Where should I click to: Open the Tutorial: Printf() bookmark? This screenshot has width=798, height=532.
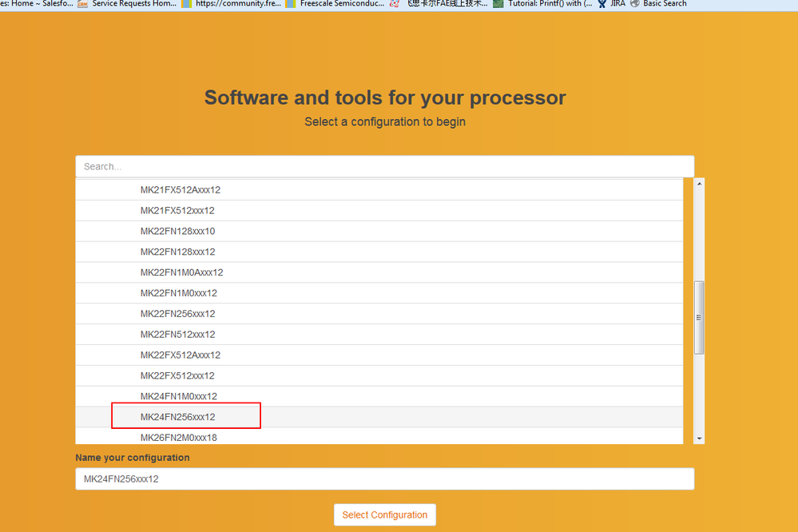542,4
